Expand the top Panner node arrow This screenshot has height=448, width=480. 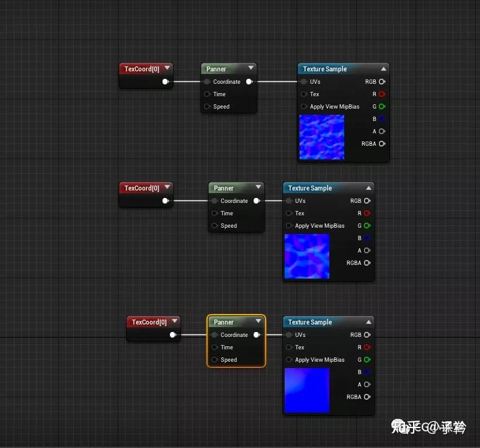(x=251, y=68)
